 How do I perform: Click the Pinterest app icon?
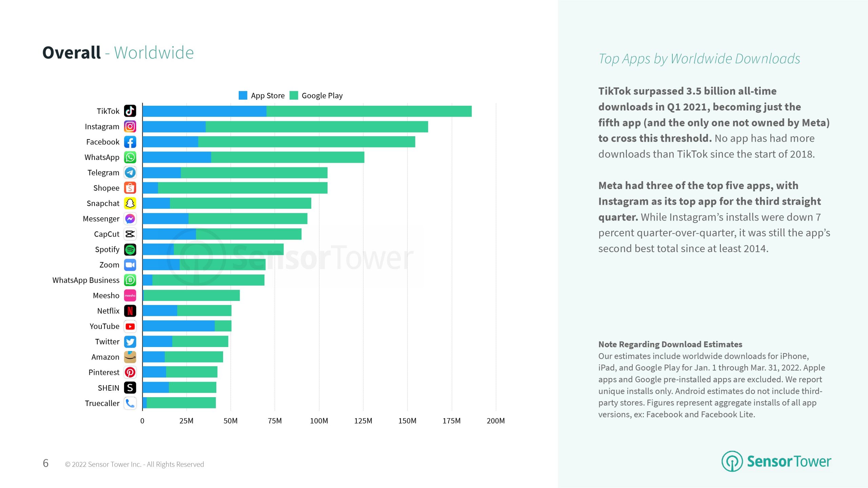(130, 372)
